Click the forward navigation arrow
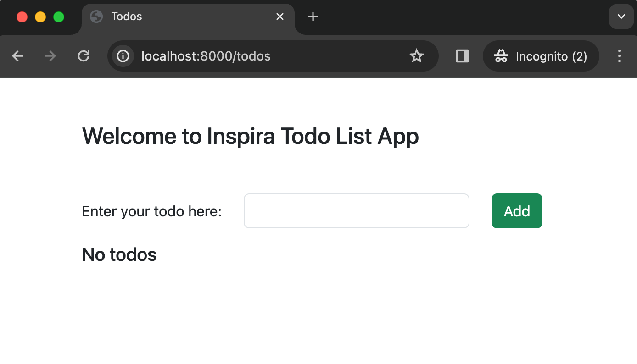This screenshot has width=637, height=364. [x=50, y=56]
